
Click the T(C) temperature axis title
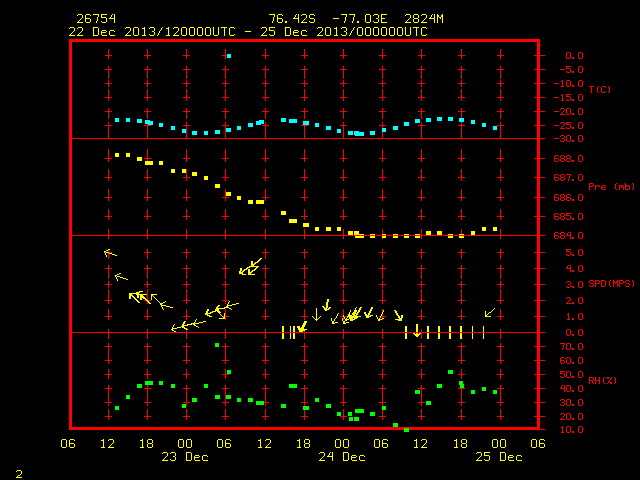tap(600, 89)
